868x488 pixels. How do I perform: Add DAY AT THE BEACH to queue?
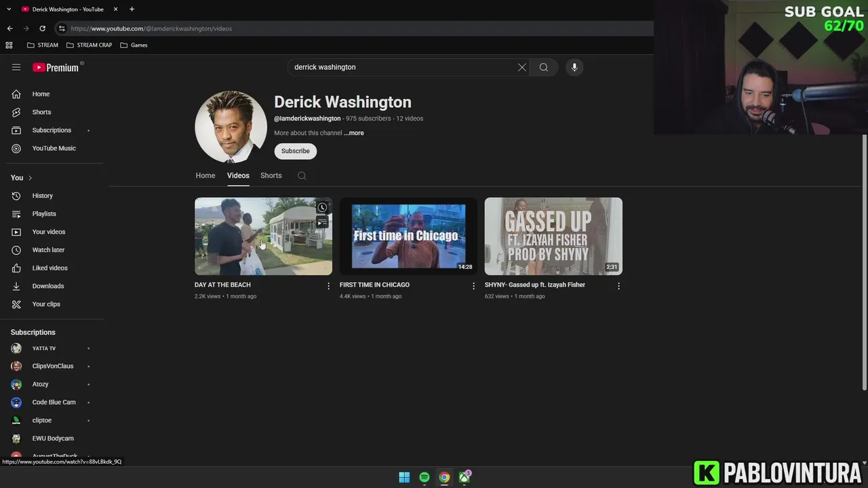click(x=323, y=222)
